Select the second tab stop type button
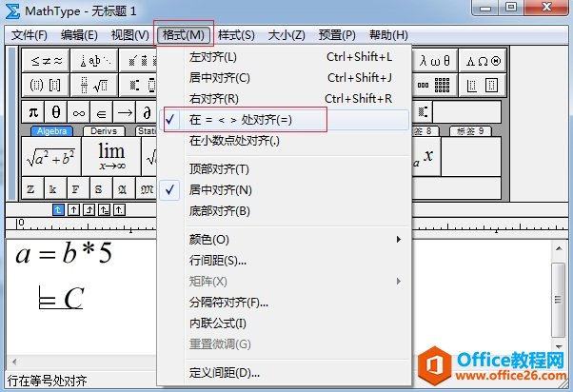Viewport: 573px width, 392px height. pos(74,209)
